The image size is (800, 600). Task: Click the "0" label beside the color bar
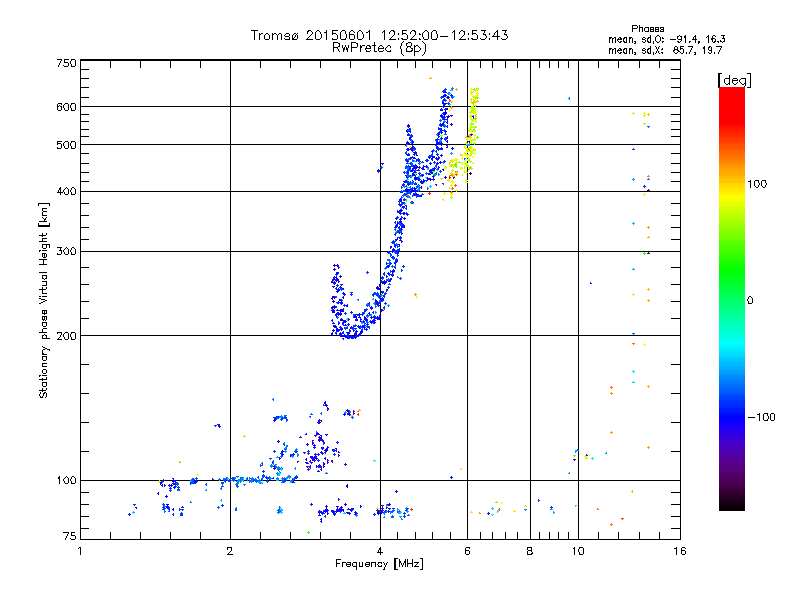coord(750,301)
